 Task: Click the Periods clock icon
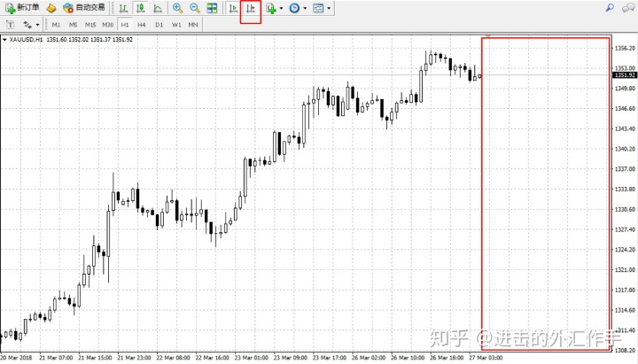tap(294, 8)
